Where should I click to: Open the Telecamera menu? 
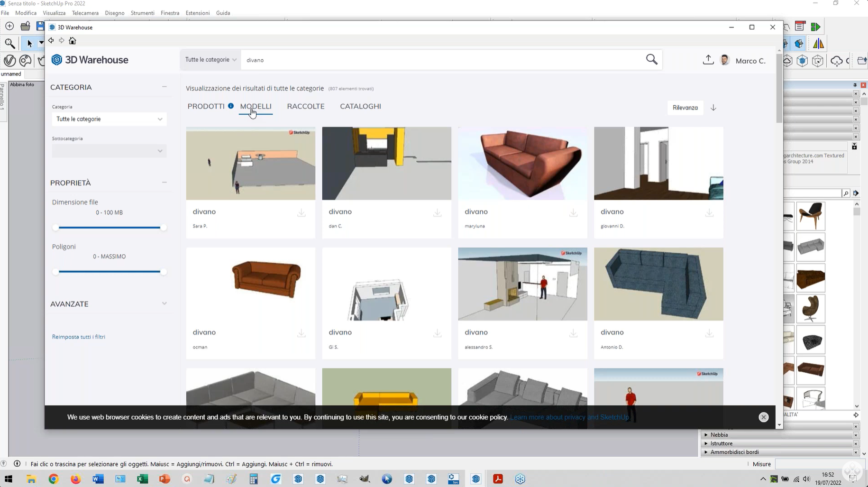(85, 13)
